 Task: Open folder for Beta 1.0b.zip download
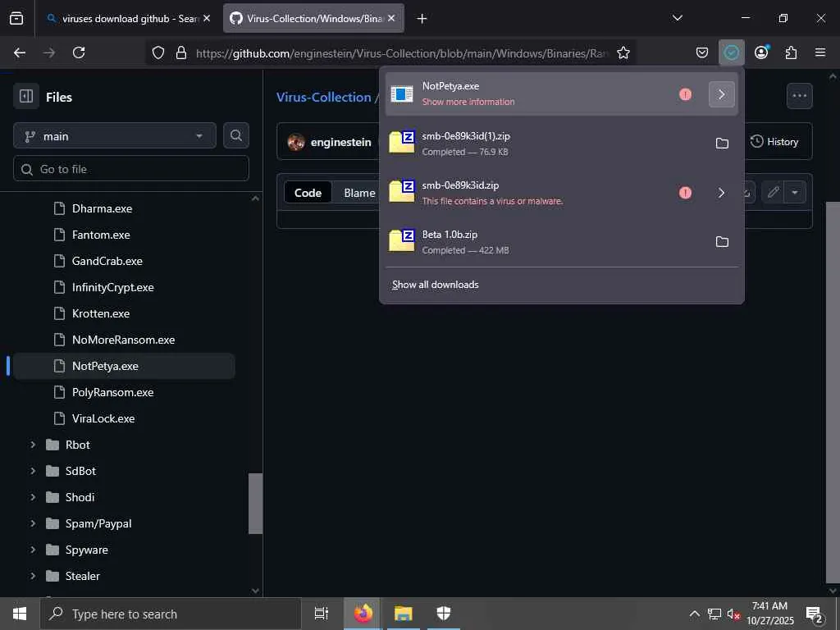pyautogui.click(x=722, y=242)
